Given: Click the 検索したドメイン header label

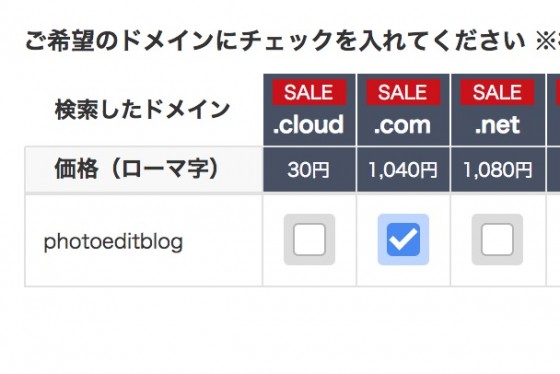Looking at the screenshot, I should [142, 110].
